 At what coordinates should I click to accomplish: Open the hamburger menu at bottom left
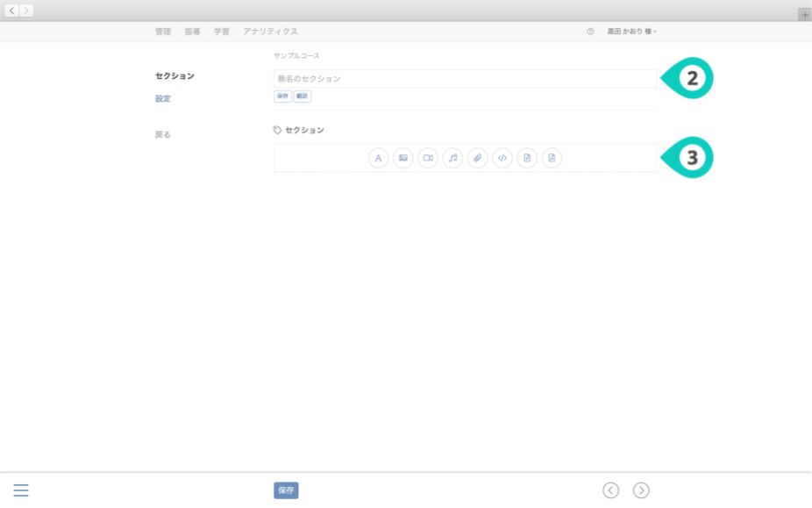(x=21, y=490)
